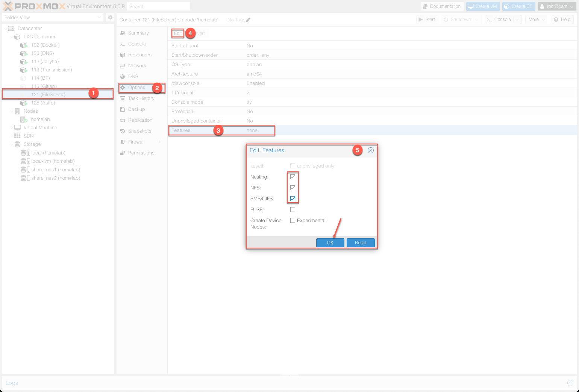Expand the Virtual Machine tree node
The image size is (579, 392).
point(12,127)
